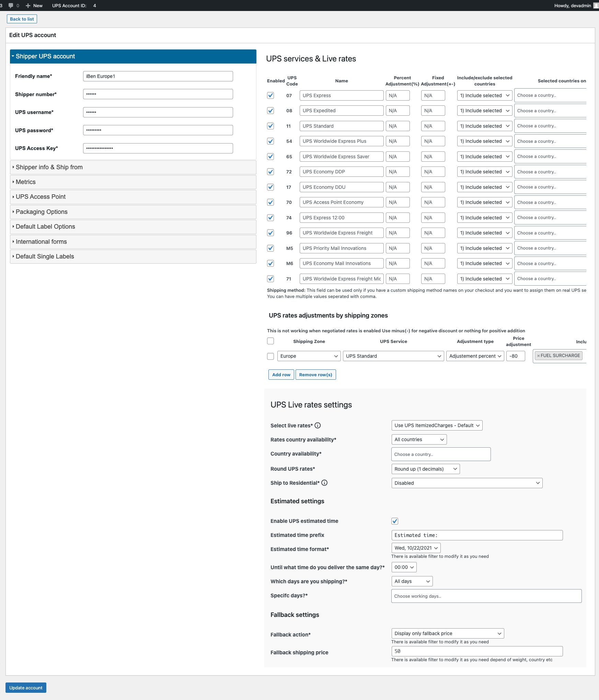Click the devadmin avatar in admin bar
Image resolution: width=599 pixels, height=700 pixels.
pos(596,5)
